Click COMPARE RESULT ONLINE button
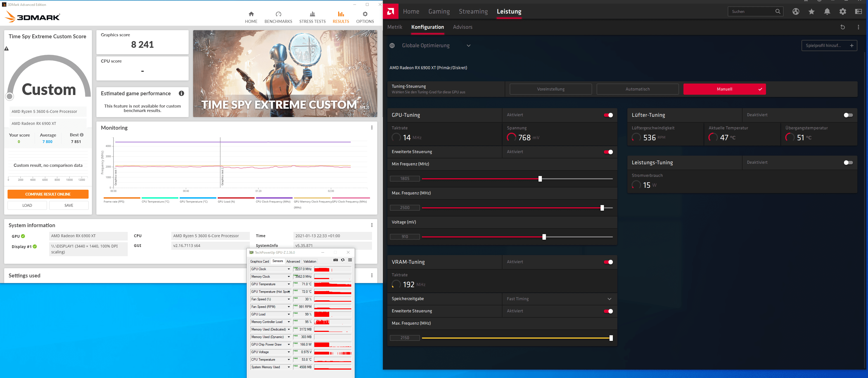868x378 pixels. tap(48, 194)
